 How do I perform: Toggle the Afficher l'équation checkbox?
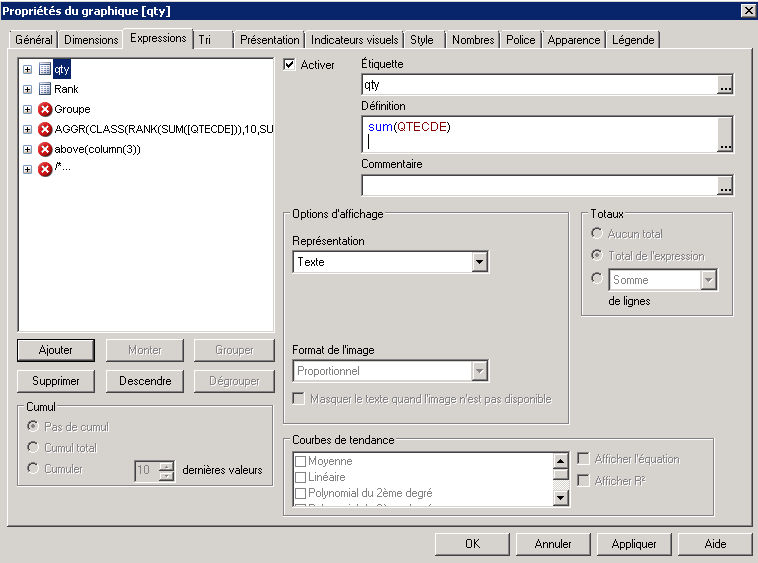pos(583,459)
